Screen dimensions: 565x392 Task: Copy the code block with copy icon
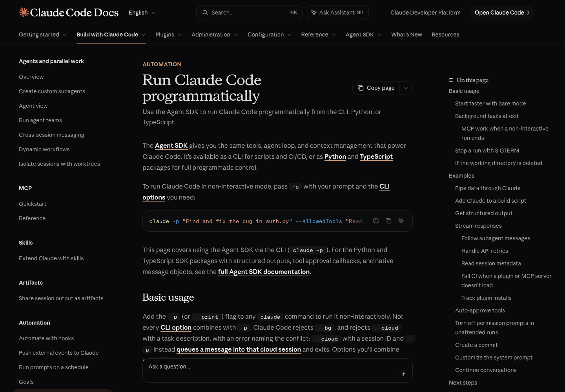[388, 221]
